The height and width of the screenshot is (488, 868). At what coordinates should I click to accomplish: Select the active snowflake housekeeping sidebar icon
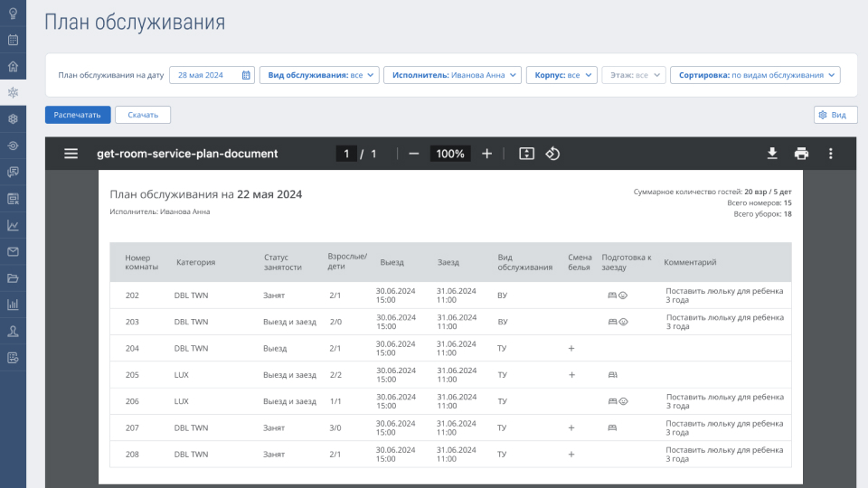point(13,92)
